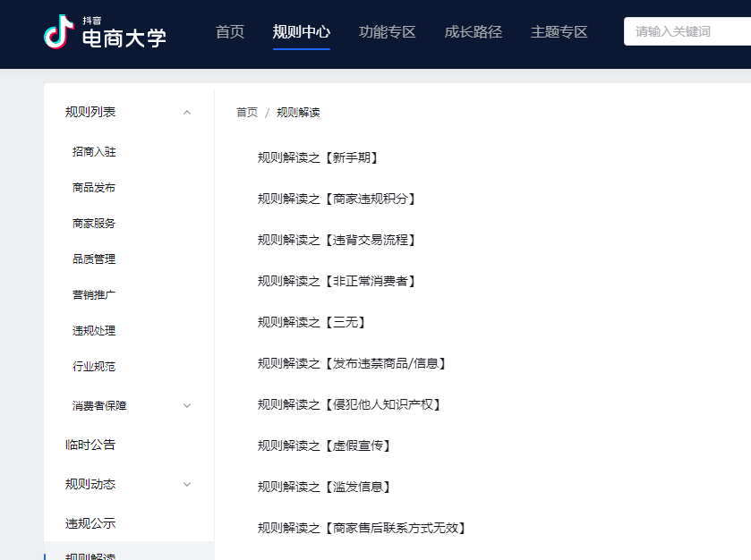Open 规则解读之【非正常消费者】 article
751x560 pixels.
(337, 282)
